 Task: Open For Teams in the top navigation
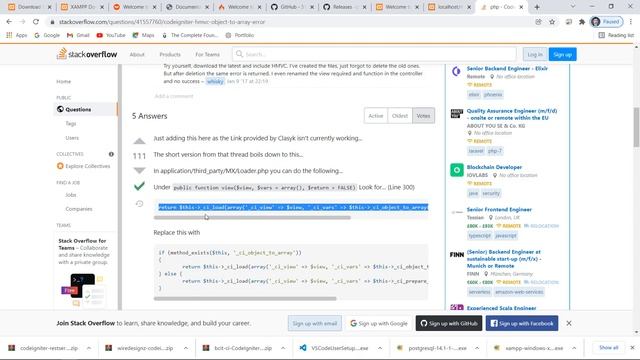(207, 54)
